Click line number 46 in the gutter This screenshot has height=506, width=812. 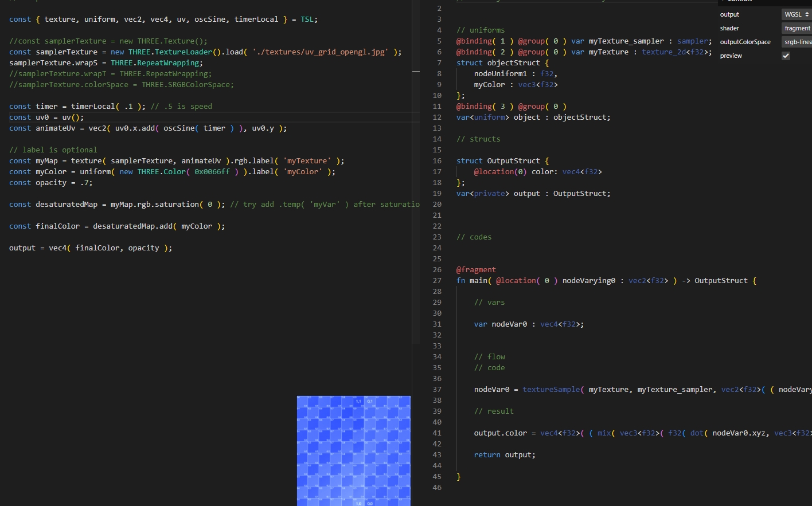(x=437, y=488)
